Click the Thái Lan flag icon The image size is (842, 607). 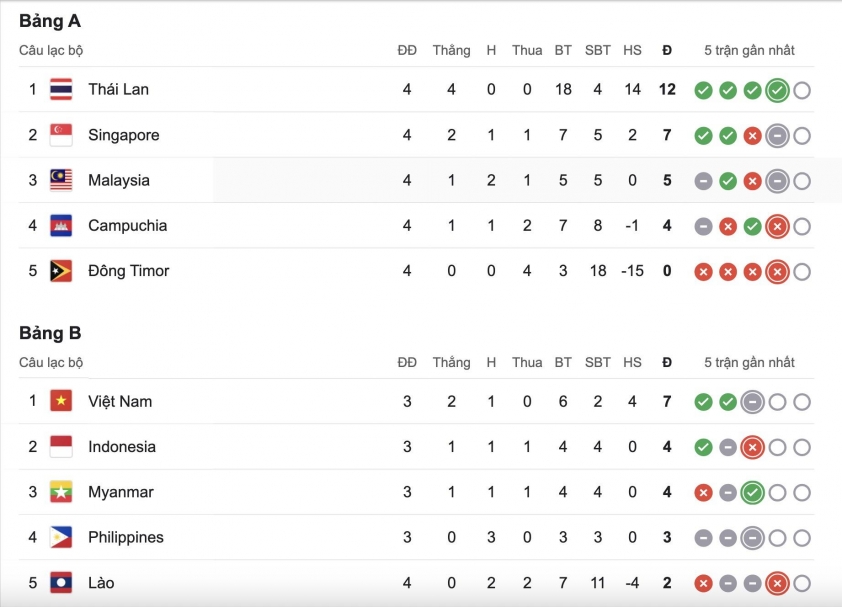tap(61, 90)
